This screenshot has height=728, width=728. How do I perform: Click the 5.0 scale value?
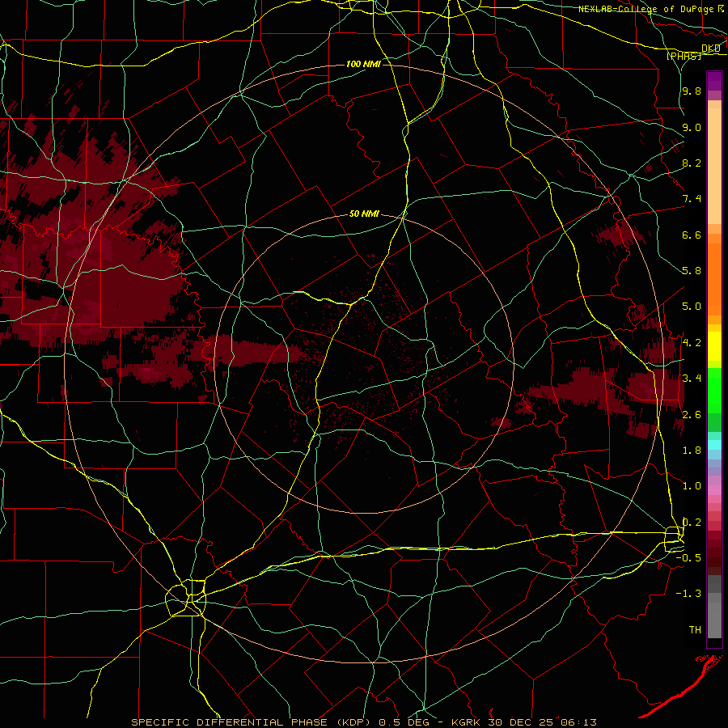coord(692,307)
